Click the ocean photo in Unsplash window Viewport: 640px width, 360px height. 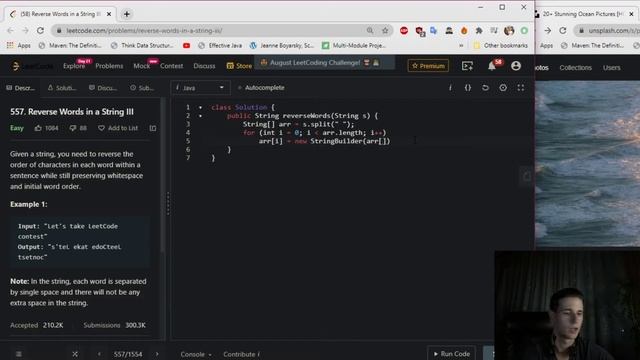[587, 163]
